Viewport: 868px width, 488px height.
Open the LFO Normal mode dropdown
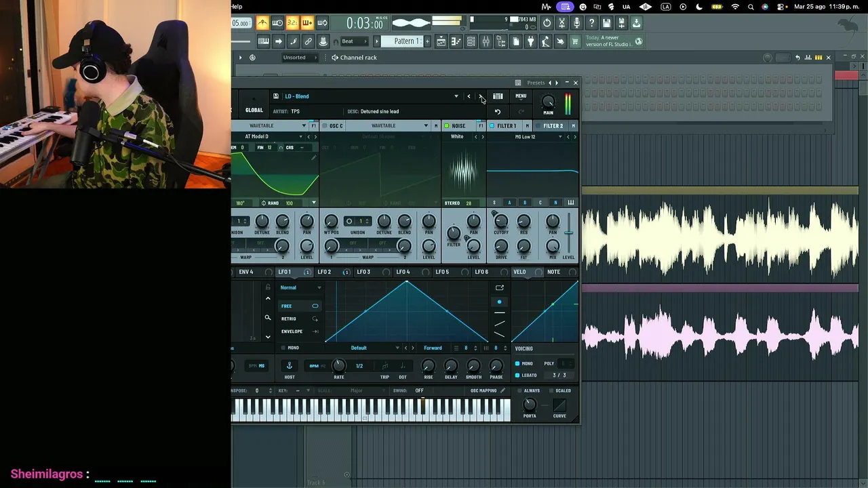[x=300, y=288]
